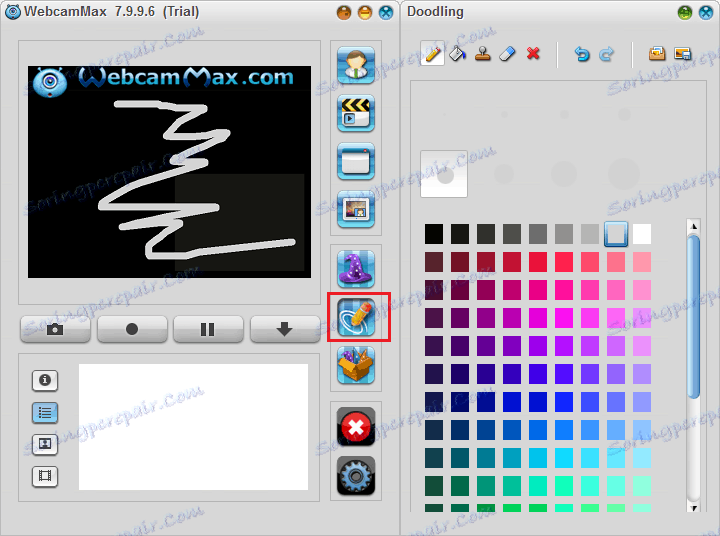The width and height of the screenshot is (720, 536).
Task: Pick the hot pink swatch
Action: [564, 290]
